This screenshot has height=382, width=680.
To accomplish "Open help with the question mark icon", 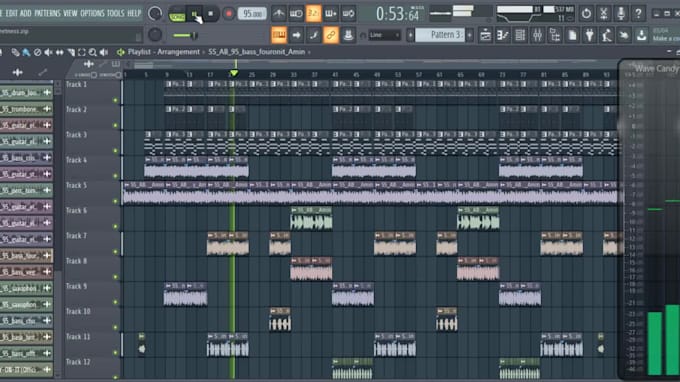I will [638, 13].
